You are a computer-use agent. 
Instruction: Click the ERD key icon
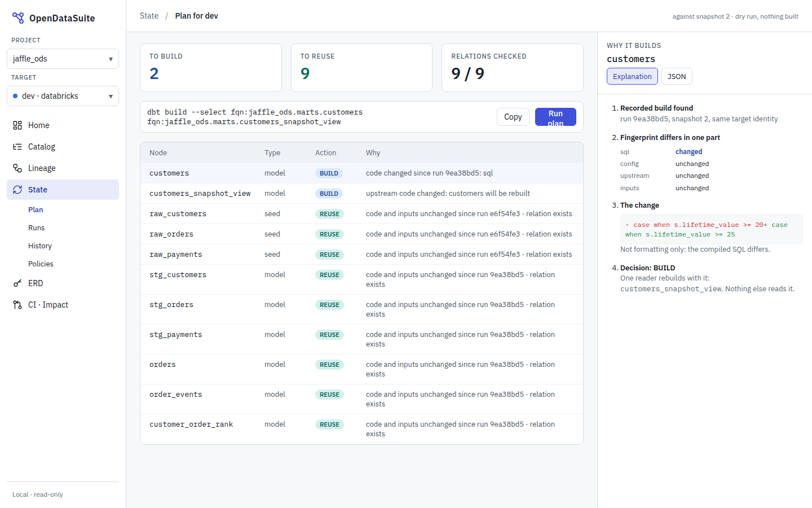pos(17,283)
